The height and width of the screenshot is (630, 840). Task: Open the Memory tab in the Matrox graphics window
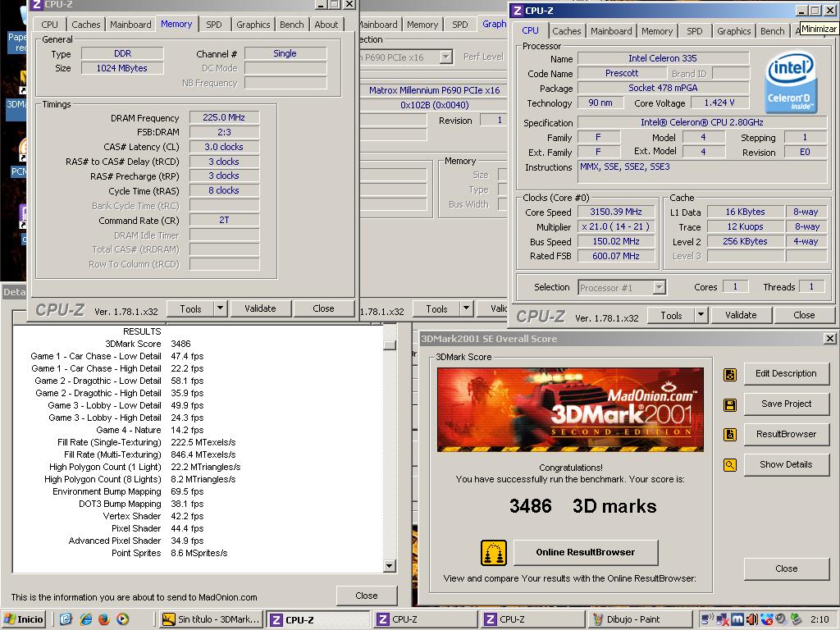[422, 25]
